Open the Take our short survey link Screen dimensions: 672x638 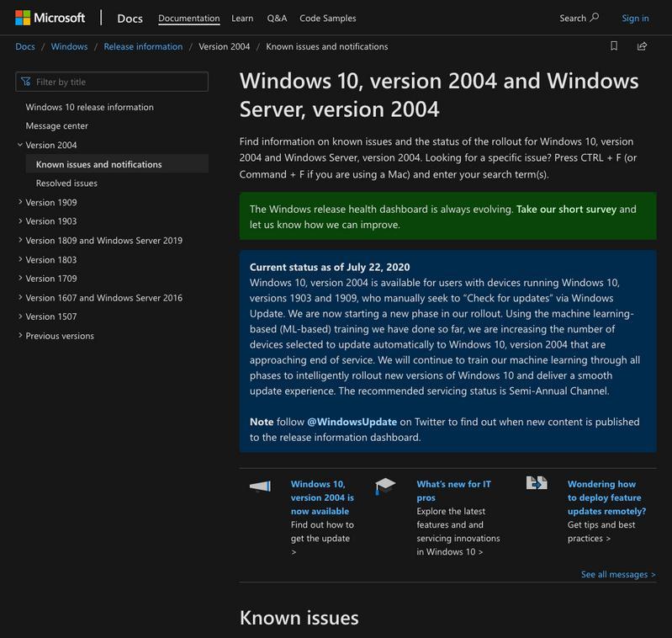[x=566, y=210]
